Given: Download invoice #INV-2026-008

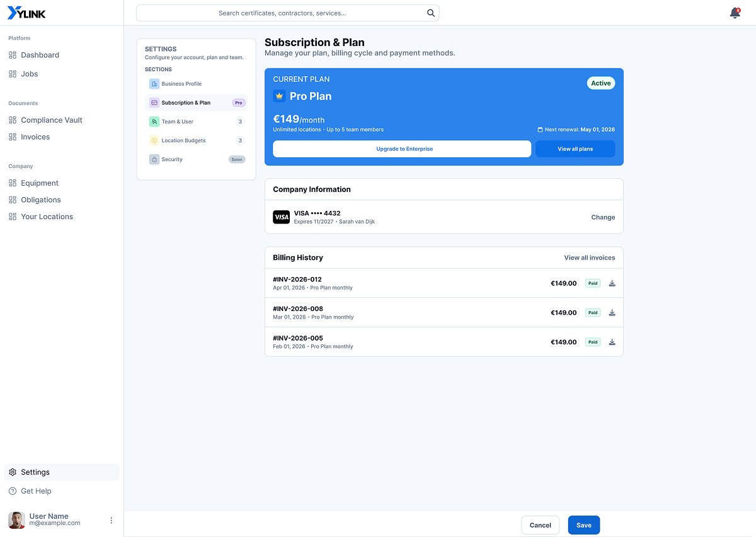Looking at the screenshot, I should [x=612, y=313].
